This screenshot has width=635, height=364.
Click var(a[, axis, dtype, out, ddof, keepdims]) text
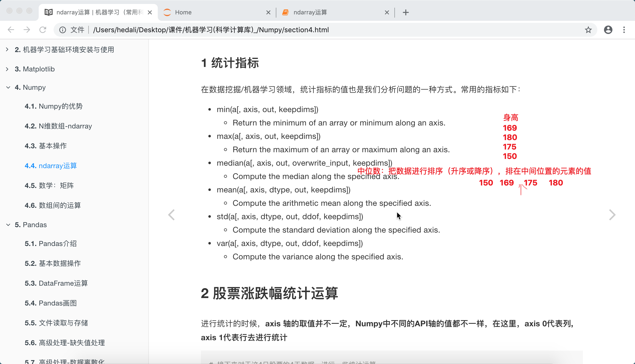coord(290,243)
